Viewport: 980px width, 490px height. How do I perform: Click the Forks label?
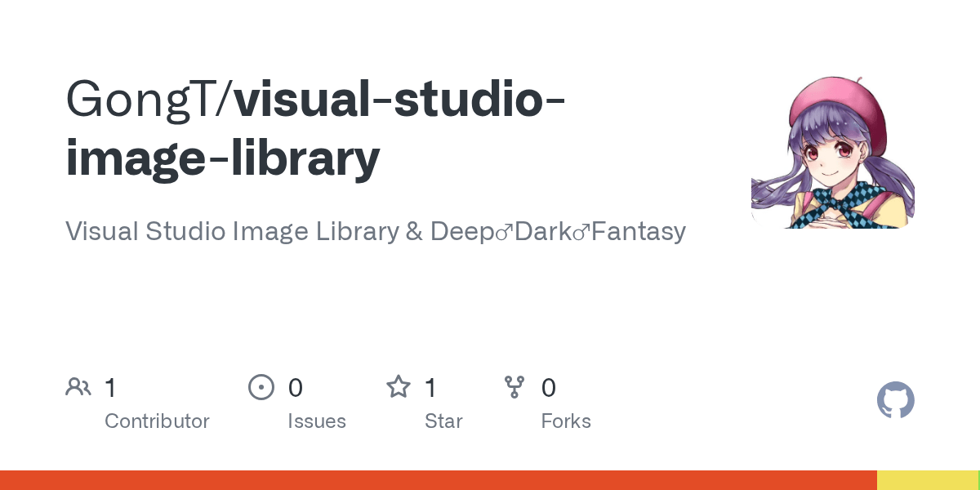566,421
